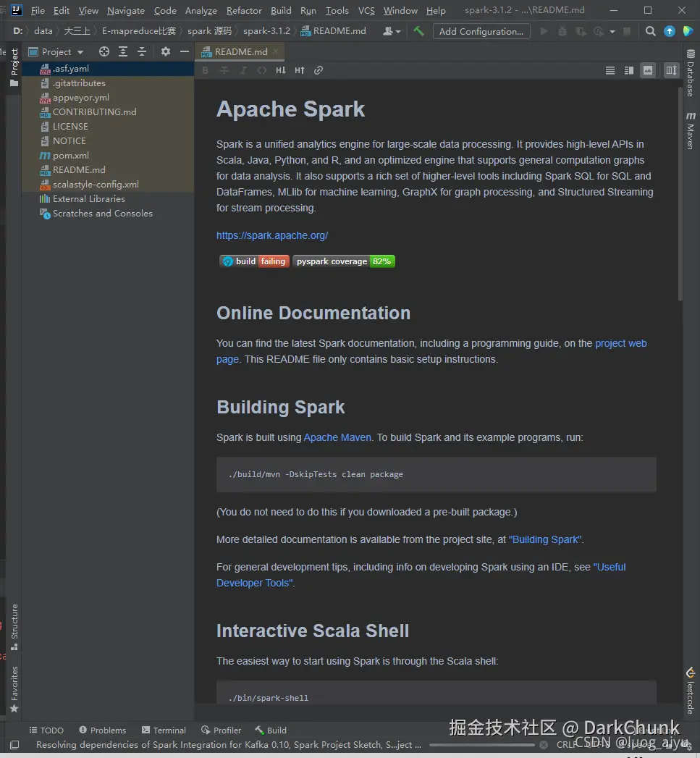The image size is (700, 758).
Task: Open the Tools menu
Action: tap(337, 11)
